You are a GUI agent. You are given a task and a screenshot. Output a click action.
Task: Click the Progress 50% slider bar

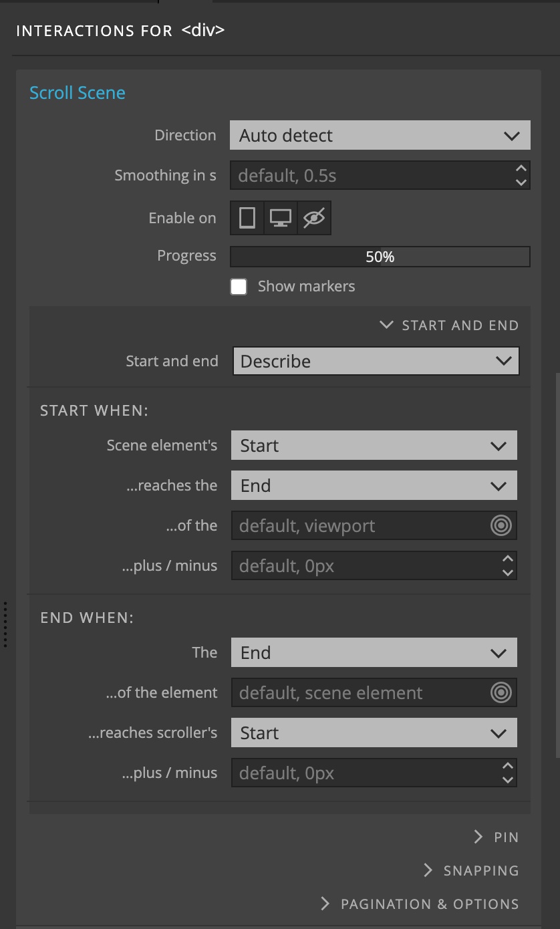380,257
